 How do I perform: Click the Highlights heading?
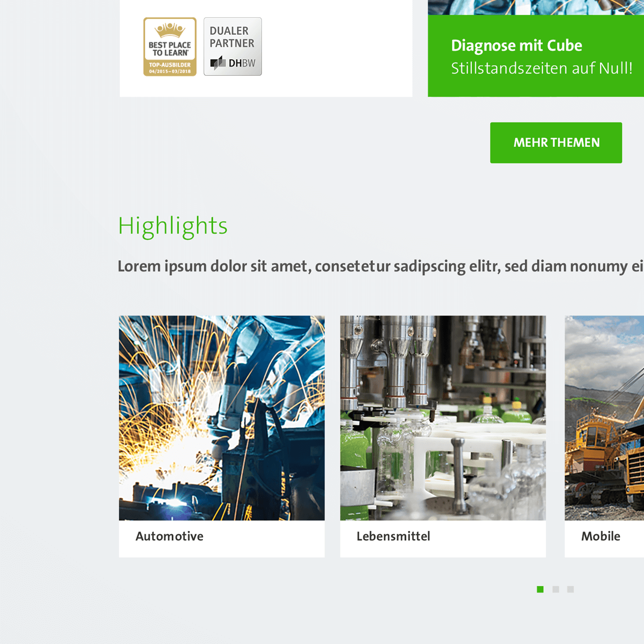[173, 226]
